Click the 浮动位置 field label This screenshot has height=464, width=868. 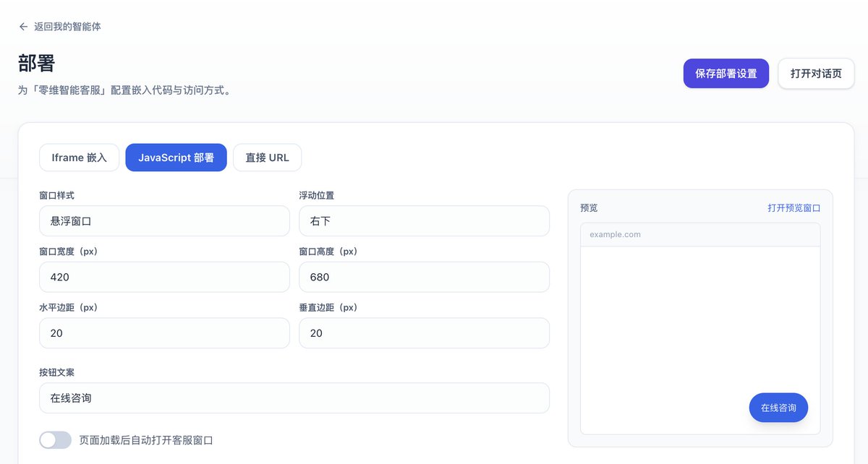[x=317, y=196]
